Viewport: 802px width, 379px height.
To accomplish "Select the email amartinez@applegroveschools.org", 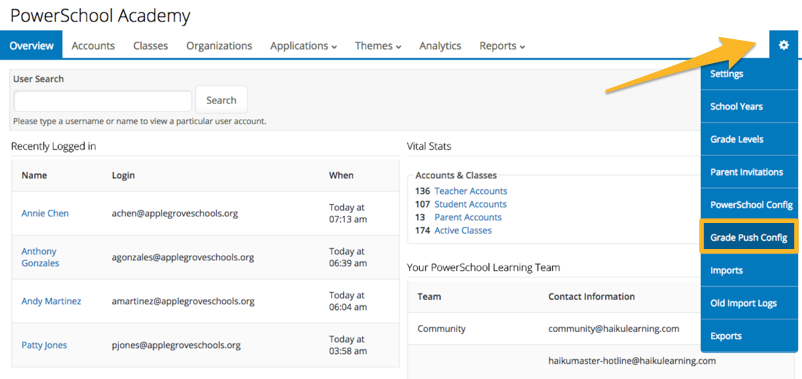I will [183, 301].
